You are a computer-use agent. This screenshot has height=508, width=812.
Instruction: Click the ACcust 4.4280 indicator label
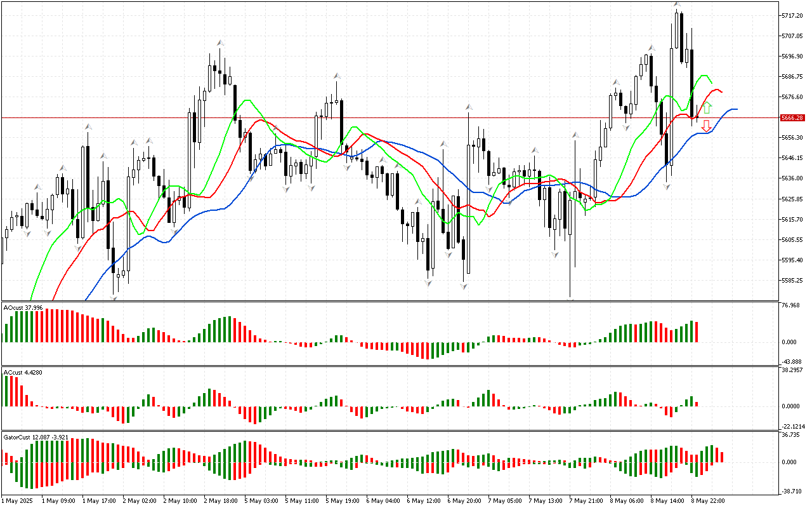click(23, 372)
